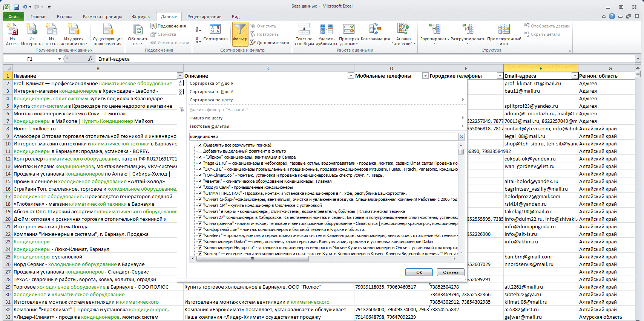Open filter dropdown for Email-адреса column

[x=575, y=76]
